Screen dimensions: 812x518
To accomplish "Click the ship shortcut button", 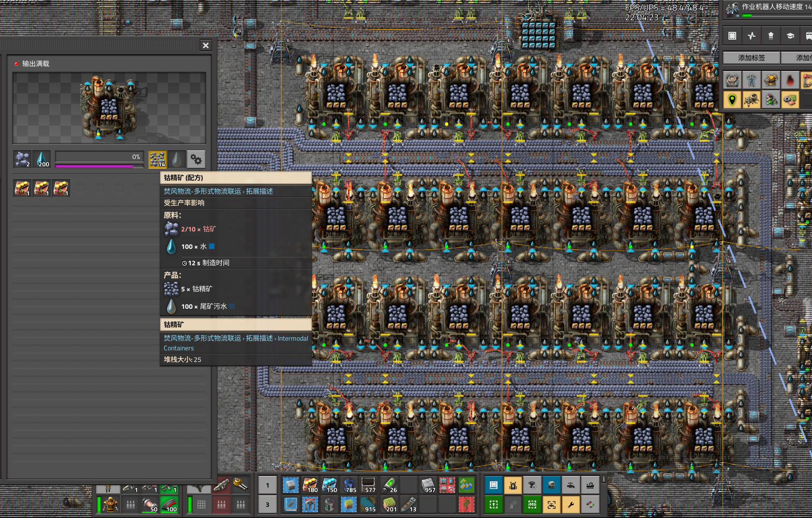I will point(590,485).
